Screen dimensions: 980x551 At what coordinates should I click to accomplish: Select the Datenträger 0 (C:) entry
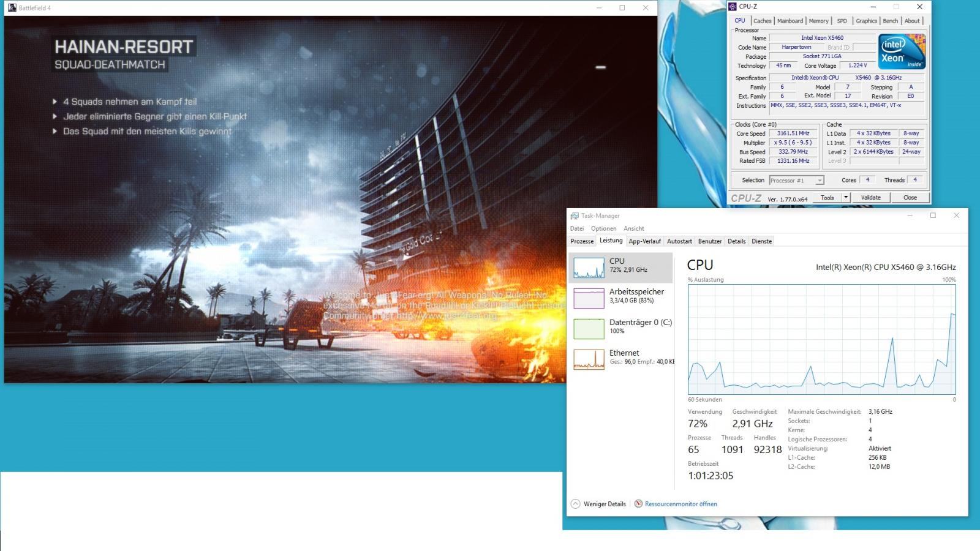click(620, 329)
